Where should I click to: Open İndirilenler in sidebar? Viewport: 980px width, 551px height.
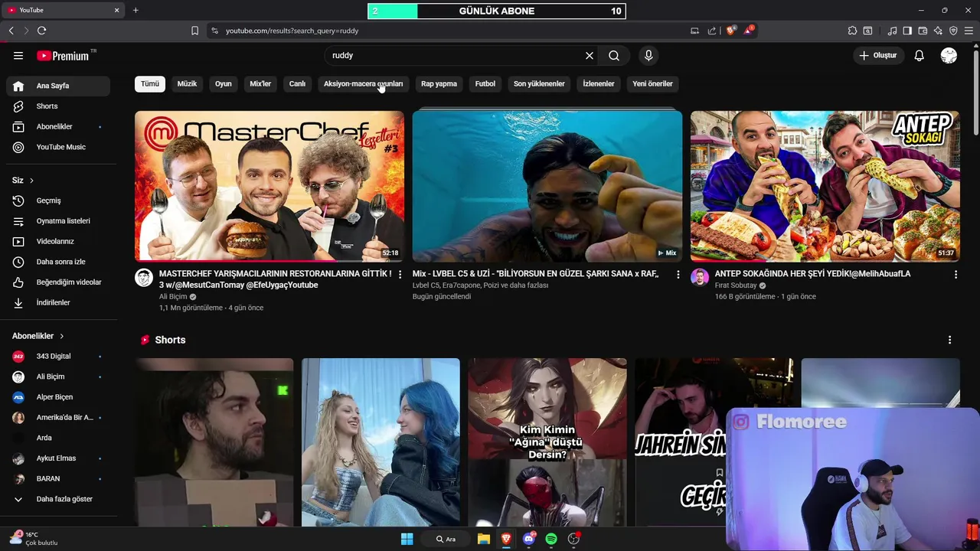58,302
